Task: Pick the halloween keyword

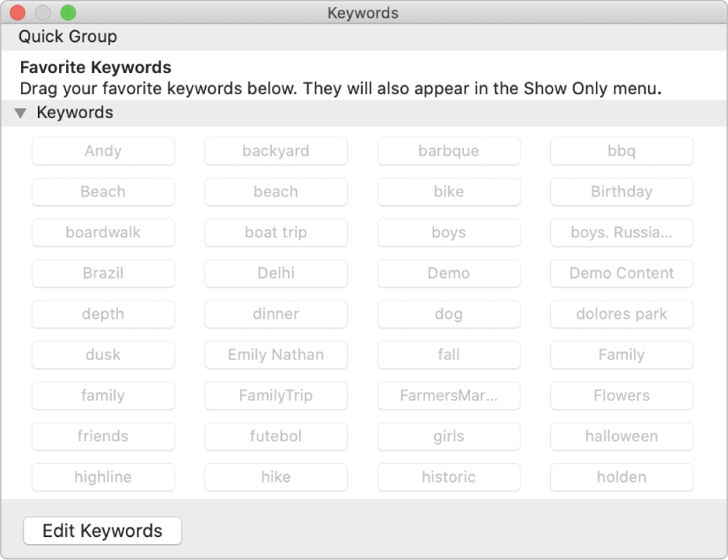Action: tap(621, 437)
